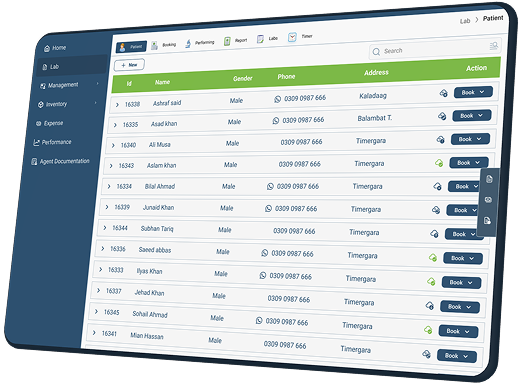
Task: Open Home in the sidebar
Action: 55,48
